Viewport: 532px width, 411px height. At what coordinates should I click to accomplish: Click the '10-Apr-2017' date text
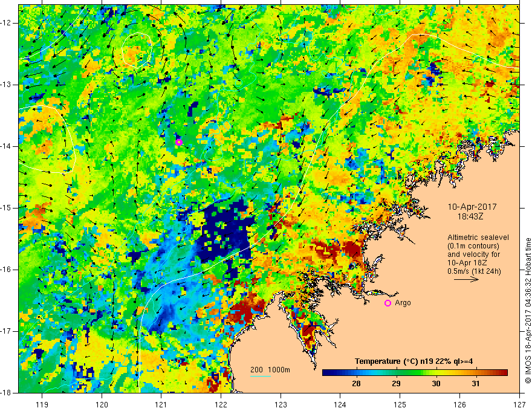pos(472,207)
